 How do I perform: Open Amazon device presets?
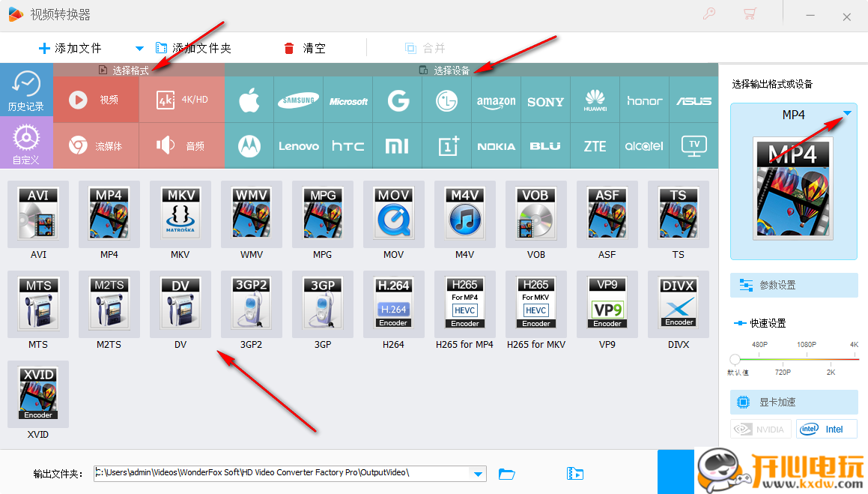click(496, 100)
